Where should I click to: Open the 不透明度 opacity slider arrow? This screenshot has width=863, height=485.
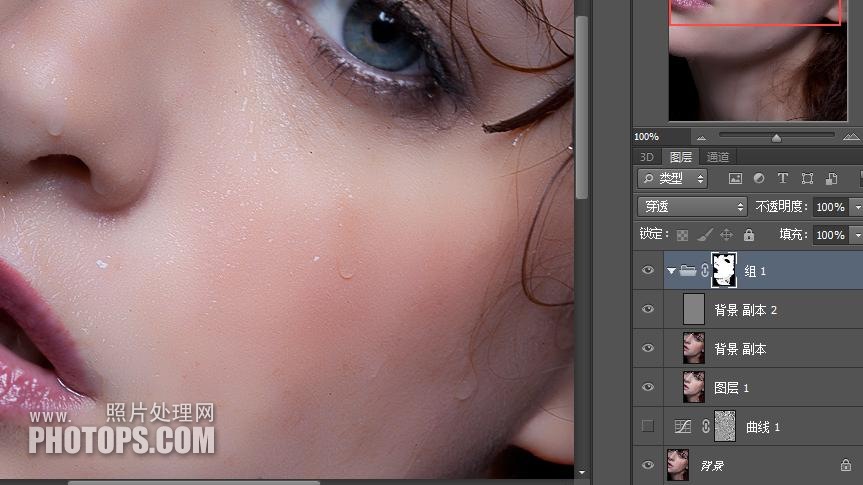(x=857, y=207)
